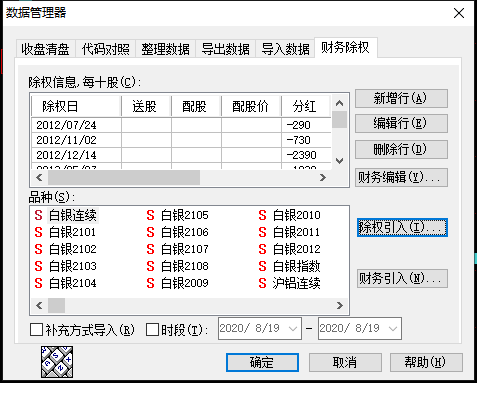Click the 新增行(A) button
493x396 pixels.
(401, 98)
